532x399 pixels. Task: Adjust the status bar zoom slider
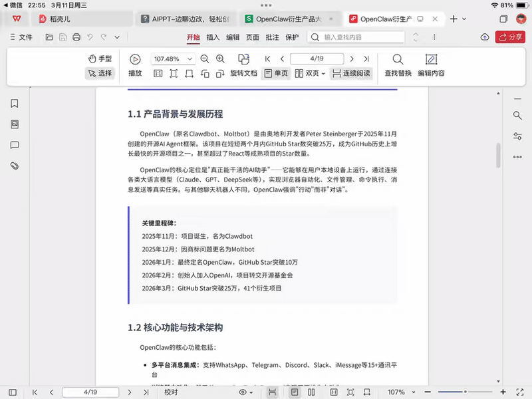[465, 392]
